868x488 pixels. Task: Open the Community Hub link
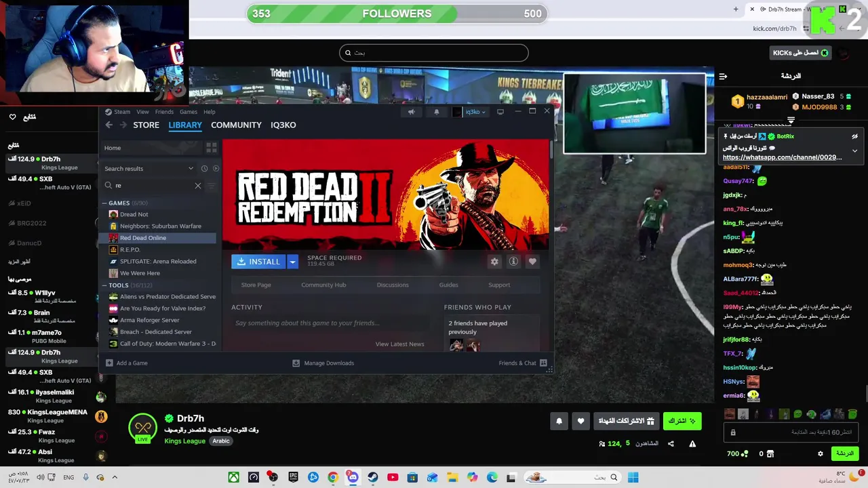point(323,285)
